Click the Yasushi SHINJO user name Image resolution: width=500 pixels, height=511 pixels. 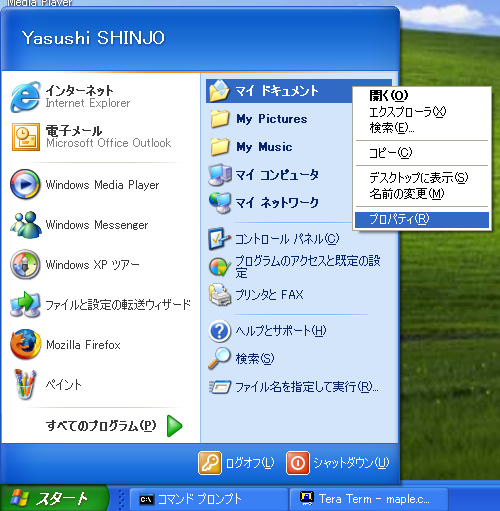click(93, 38)
